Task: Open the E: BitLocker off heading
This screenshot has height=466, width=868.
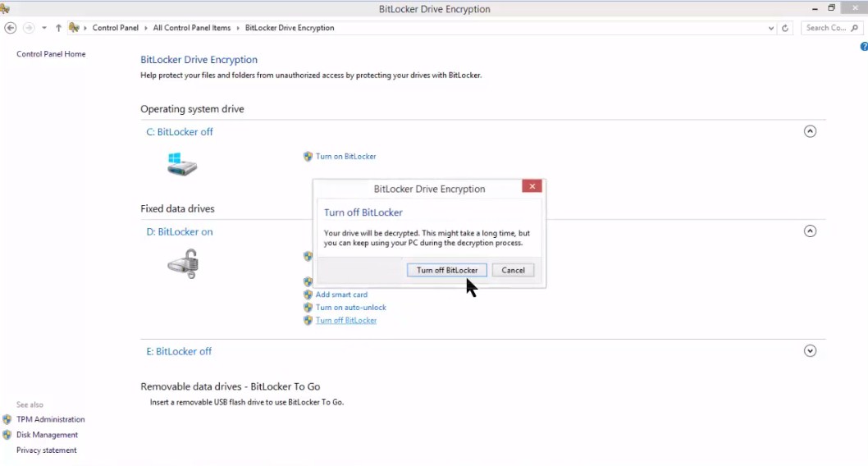Action: 179,351
